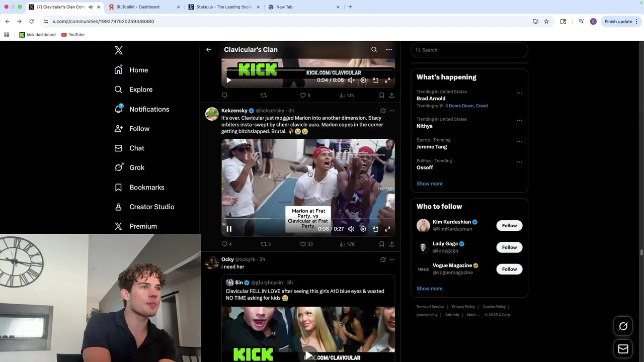Open Follow in sidebar
This screenshot has height=362, width=644.
(132, 129)
